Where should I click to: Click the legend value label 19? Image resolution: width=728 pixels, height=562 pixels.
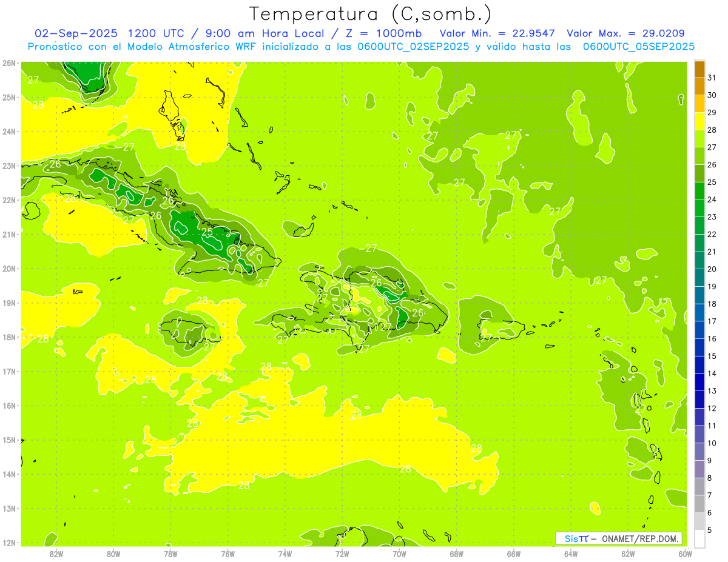(x=712, y=287)
